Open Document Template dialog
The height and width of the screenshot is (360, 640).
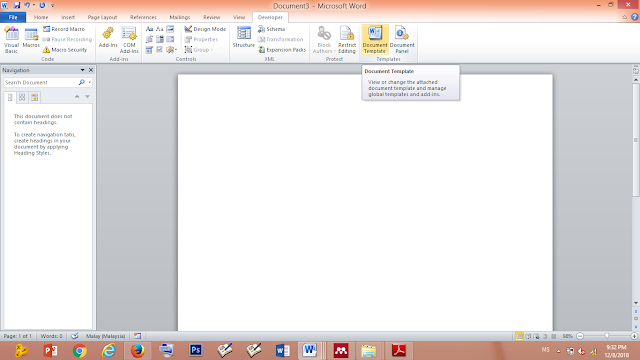(375, 40)
